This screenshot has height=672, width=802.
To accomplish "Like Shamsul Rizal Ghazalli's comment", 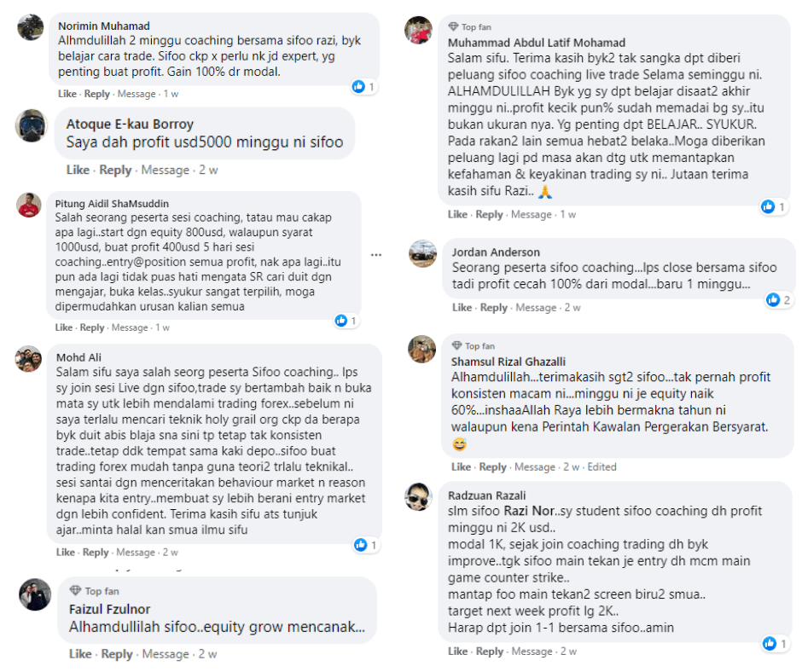I will [462, 466].
